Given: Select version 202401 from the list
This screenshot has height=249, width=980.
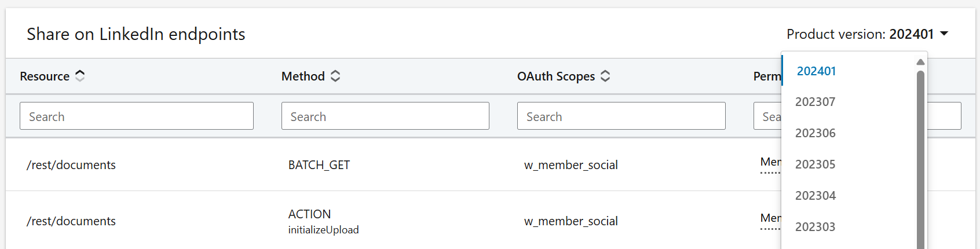Looking at the screenshot, I should click(816, 71).
